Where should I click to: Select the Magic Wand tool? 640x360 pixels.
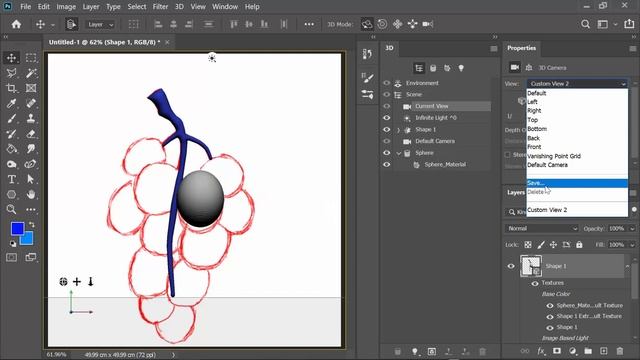pos(31,73)
